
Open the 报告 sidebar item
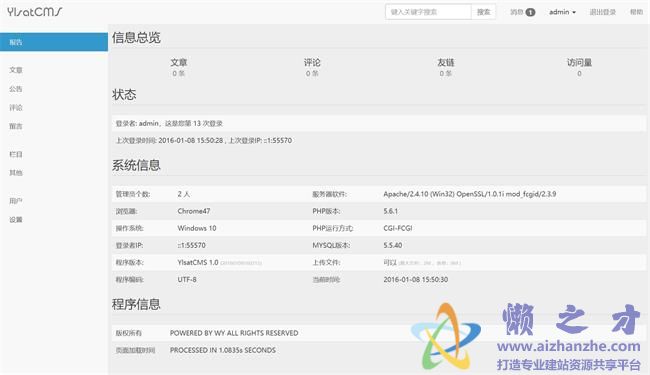(54, 42)
